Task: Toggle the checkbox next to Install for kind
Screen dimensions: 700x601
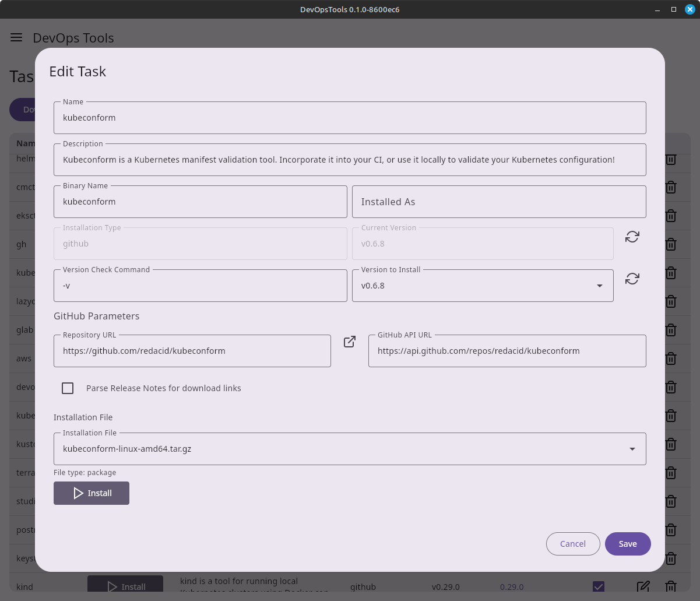Action: 599,587
